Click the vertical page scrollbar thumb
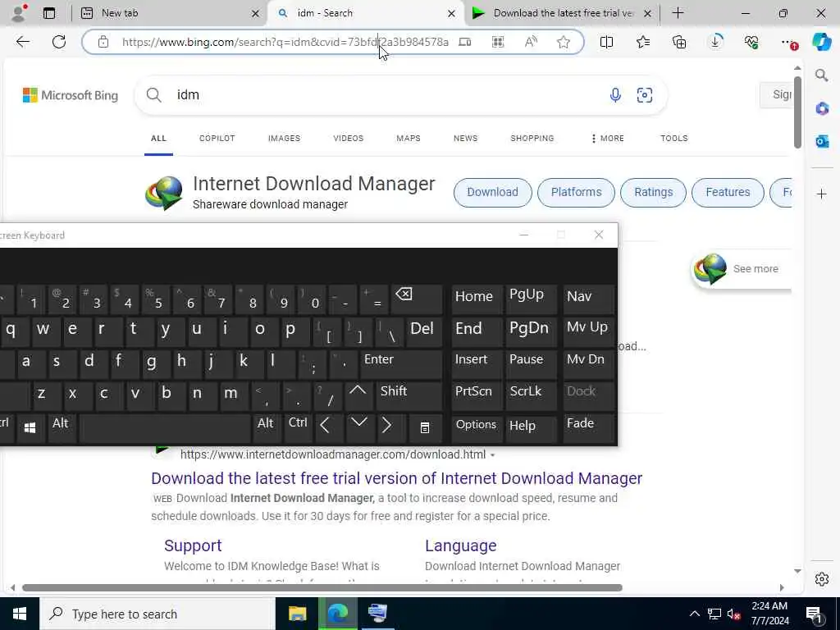Screen dimensions: 840x630 pyautogui.click(x=797, y=112)
